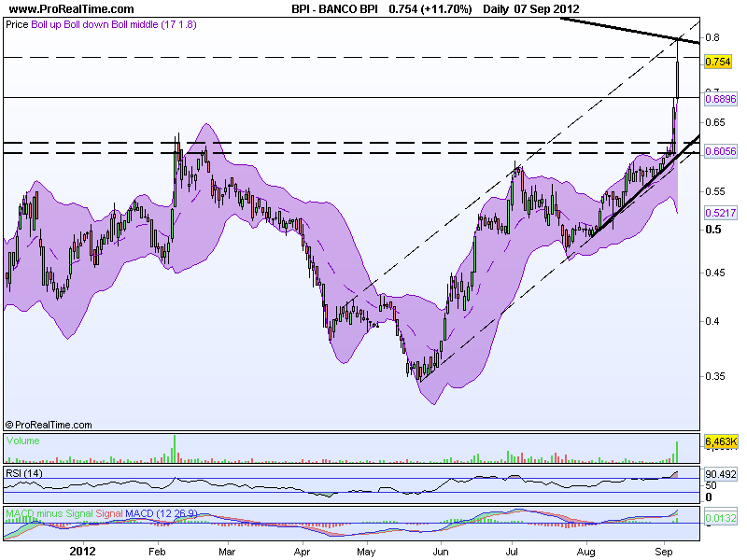Image resolution: width=747 pixels, height=560 pixels.
Task: Click the 0.6896 Bollinger upper value tag
Action: point(721,99)
